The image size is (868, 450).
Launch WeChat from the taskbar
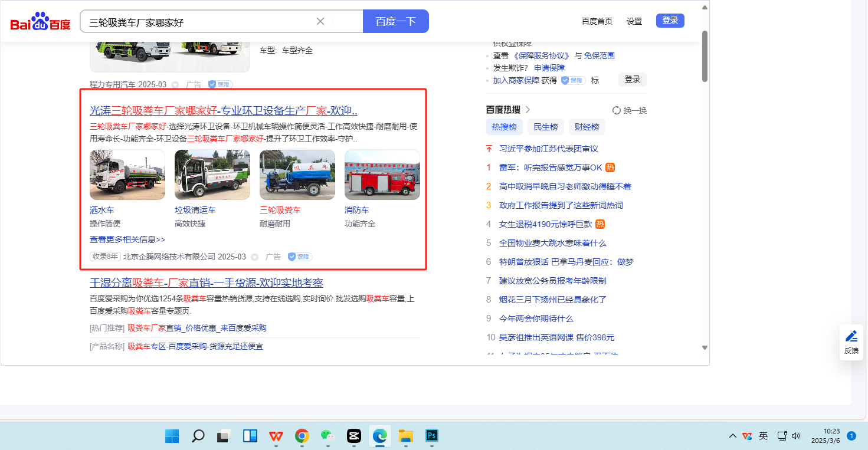coord(327,436)
